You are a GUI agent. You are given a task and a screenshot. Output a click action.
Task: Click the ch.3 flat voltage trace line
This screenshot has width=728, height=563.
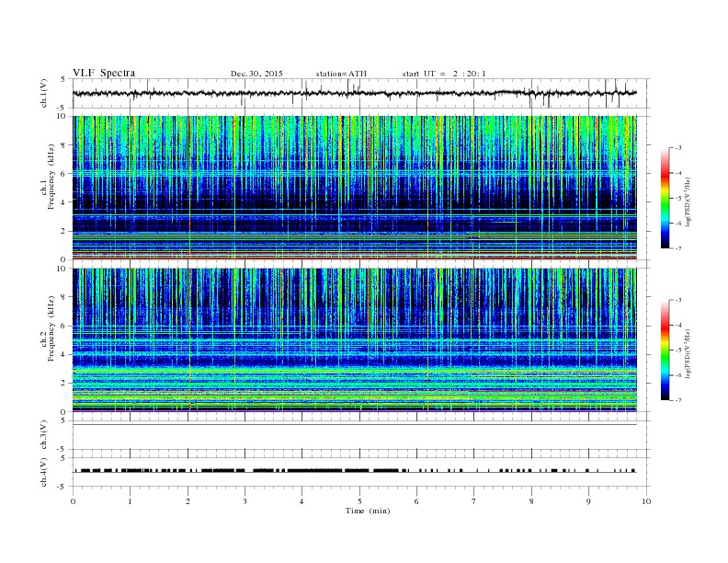tap(354, 425)
